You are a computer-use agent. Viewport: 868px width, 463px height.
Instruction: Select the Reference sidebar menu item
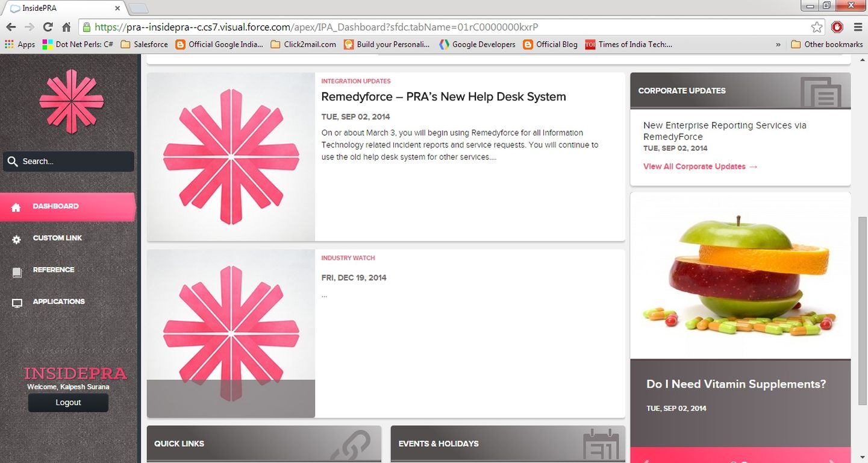point(54,270)
